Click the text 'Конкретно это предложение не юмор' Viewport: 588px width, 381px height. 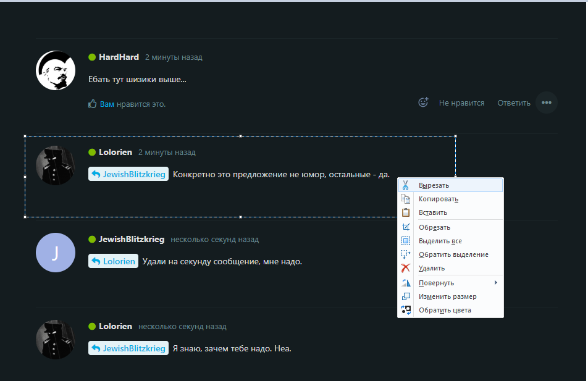pos(250,174)
